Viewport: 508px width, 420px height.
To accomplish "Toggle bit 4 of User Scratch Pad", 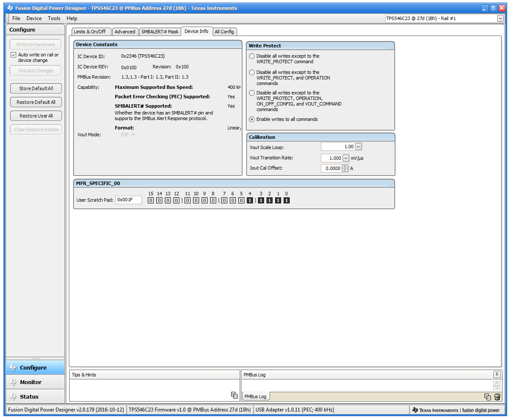I will click(x=250, y=200).
